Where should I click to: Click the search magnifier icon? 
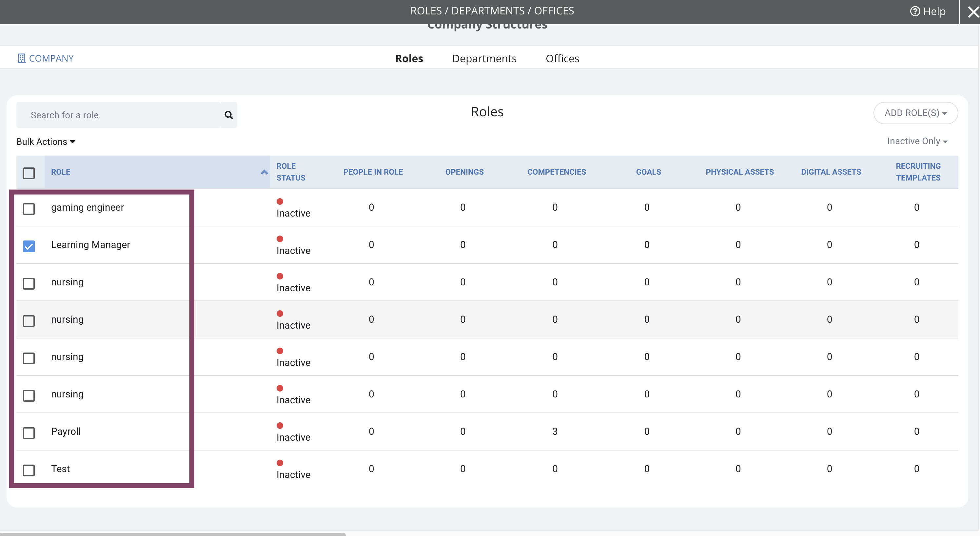pos(229,115)
